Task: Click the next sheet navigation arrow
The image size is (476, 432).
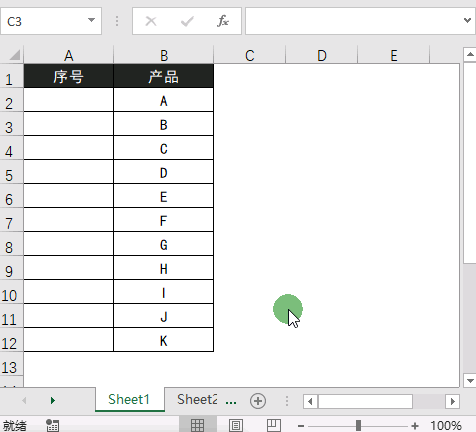Action: pyautogui.click(x=53, y=400)
